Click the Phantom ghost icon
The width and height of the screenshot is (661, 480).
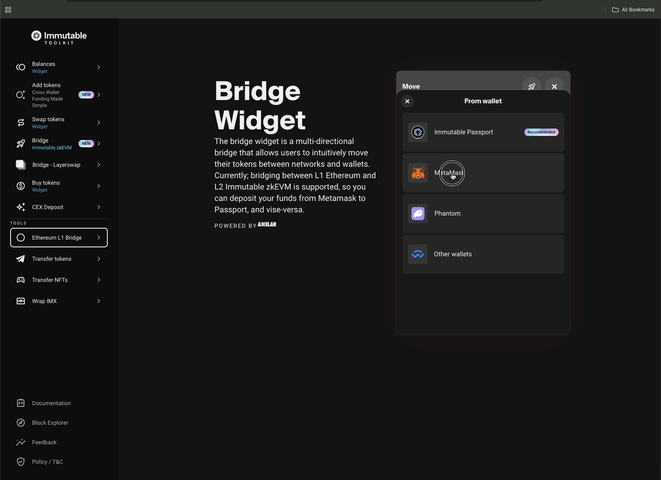point(418,214)
